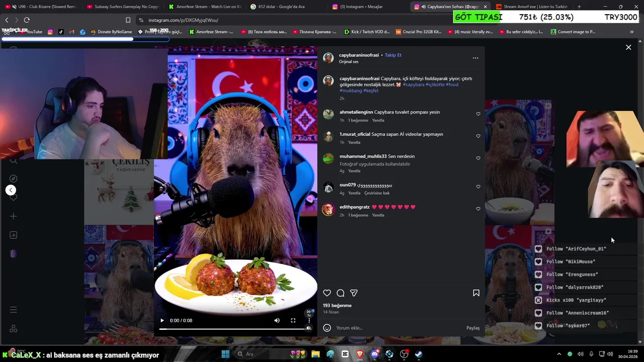Like muhammed_muhlis33's comment
The height and width of the screenshot is (362, 644).
click(x=478, y=158)
